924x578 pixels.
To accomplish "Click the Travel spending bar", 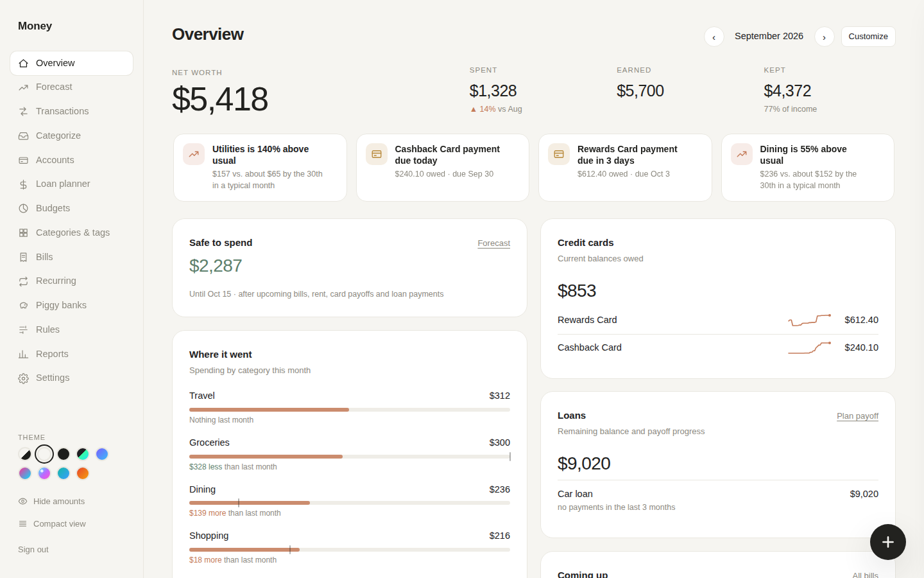I will coord(350,410).
